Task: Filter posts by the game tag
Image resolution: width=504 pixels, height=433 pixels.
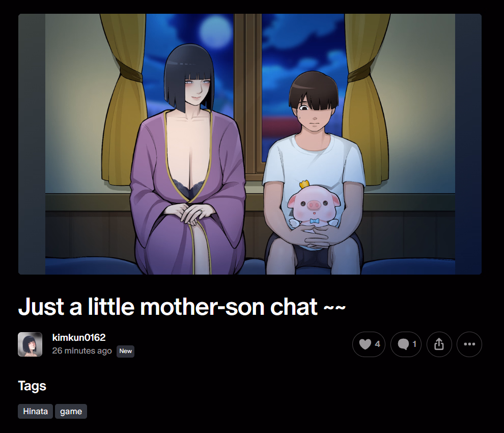Action: coord(71,411)
